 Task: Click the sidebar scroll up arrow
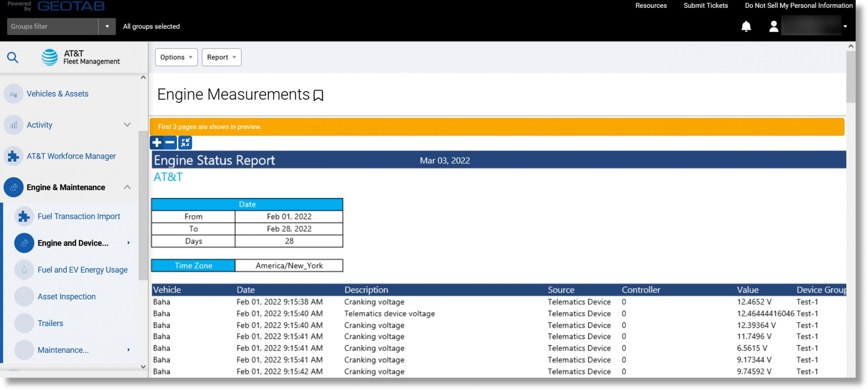[x=143, y=77]
